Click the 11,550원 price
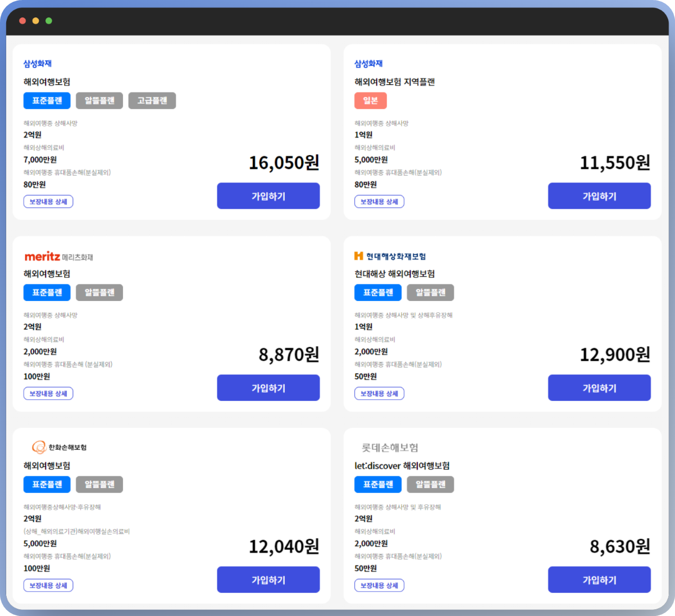 pos(615,163)
